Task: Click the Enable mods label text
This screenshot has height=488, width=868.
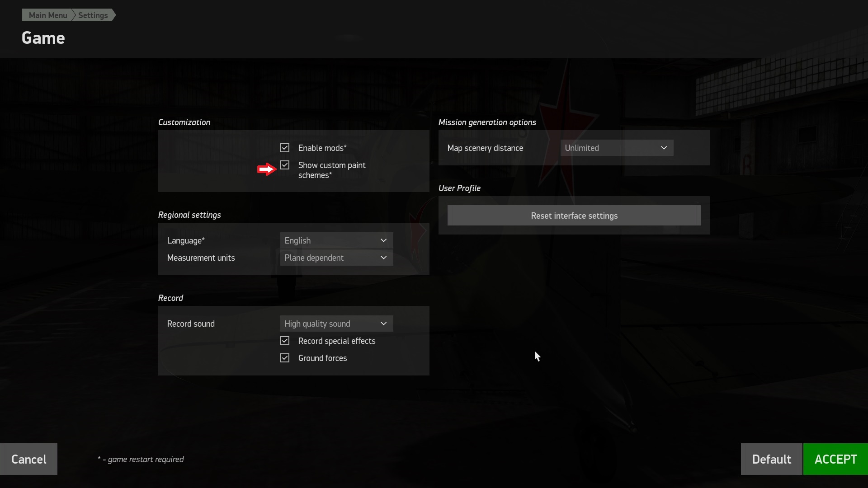Action: [322, 148]
